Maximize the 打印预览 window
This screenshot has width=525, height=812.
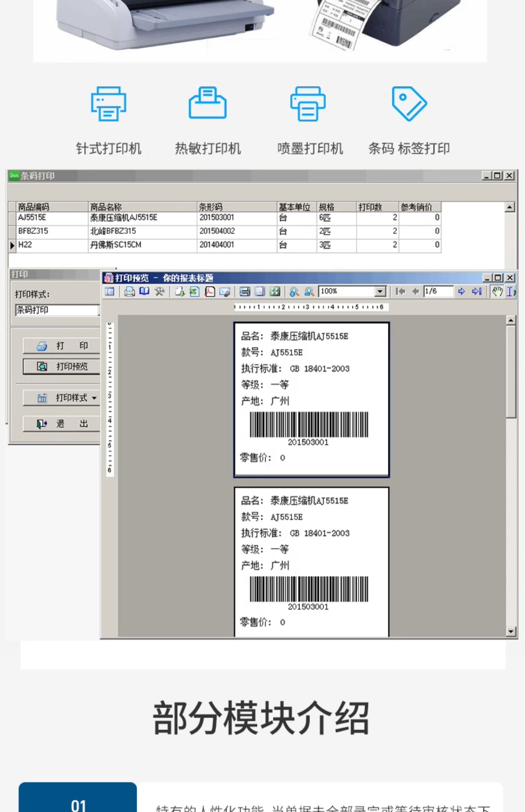pyautogui.click(x=498, y=278)
